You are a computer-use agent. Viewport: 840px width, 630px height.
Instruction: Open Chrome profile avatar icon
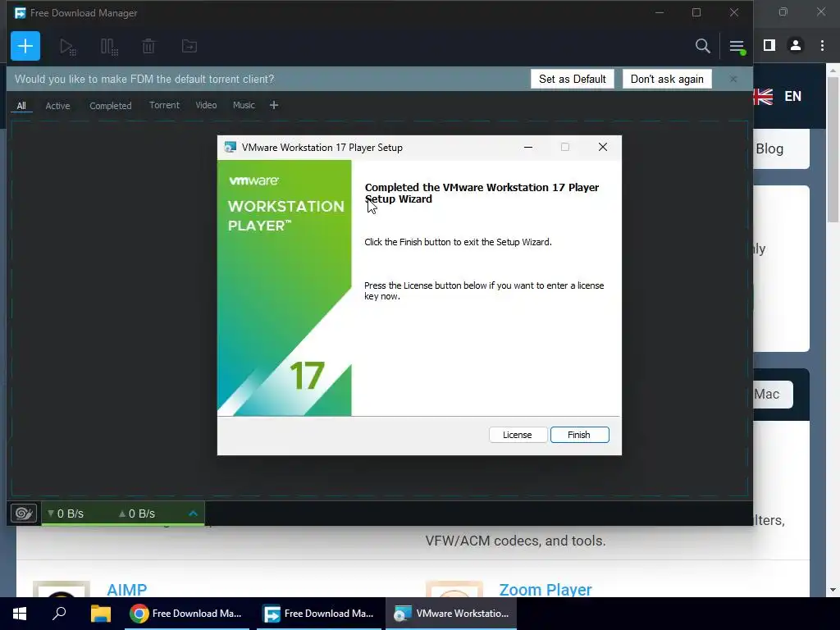coord(796,46)
